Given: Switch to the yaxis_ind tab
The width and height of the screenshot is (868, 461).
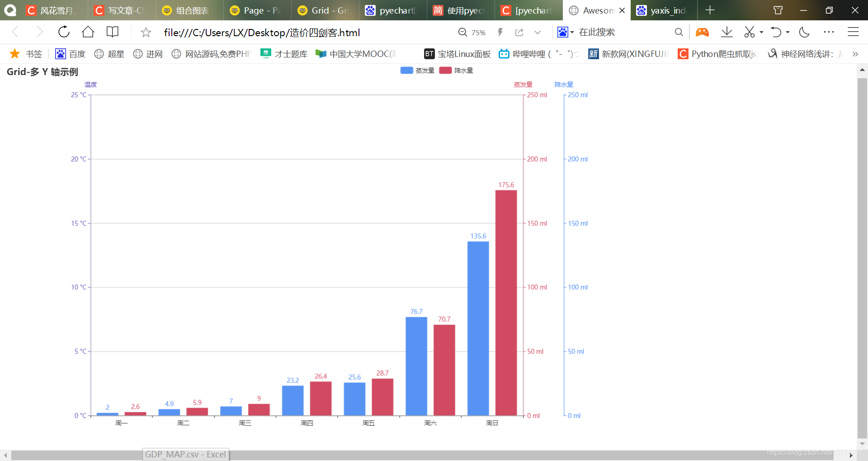Looking at the screenshot, I should tap(663, 10).
